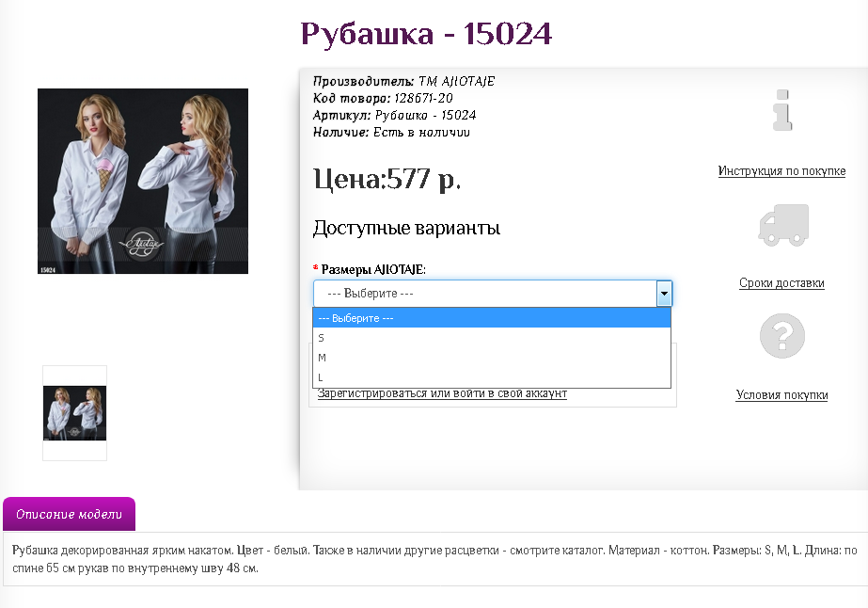Select size M in the dropdown list
Screen dimensions: 868x608
[492, 358]
